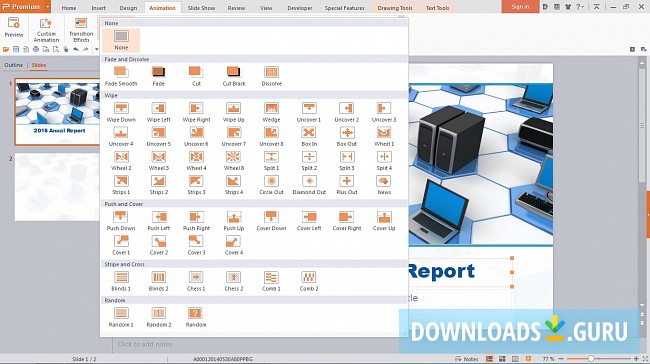Viewport: 650px width, 364px height.
Task: Open the Drawing Tools tab
Action: pos(395,8)
